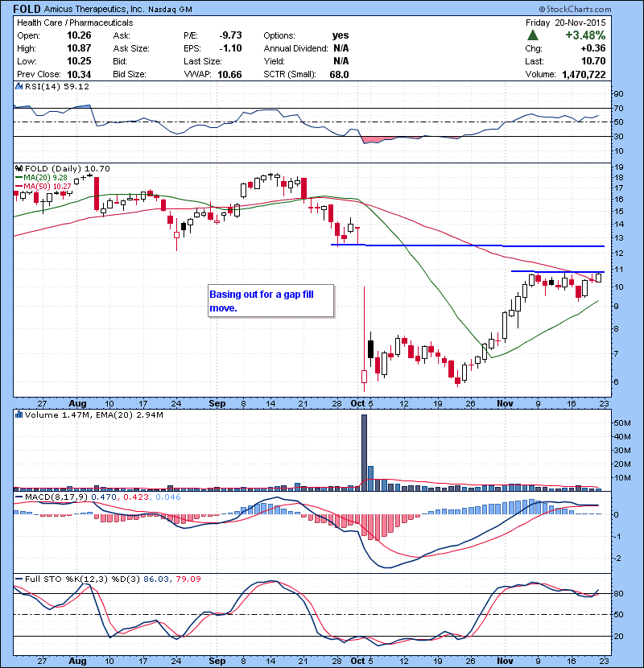Click the Volume value 1,470,722

click(584, 74)
